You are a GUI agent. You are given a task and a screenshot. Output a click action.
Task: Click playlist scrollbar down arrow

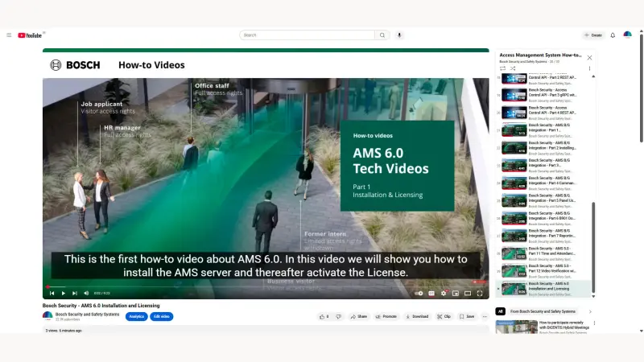coord(593,296)
